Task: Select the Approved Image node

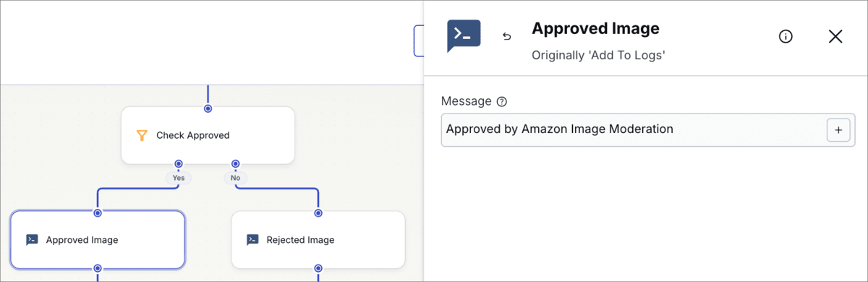Action: [x=98, y=240]
